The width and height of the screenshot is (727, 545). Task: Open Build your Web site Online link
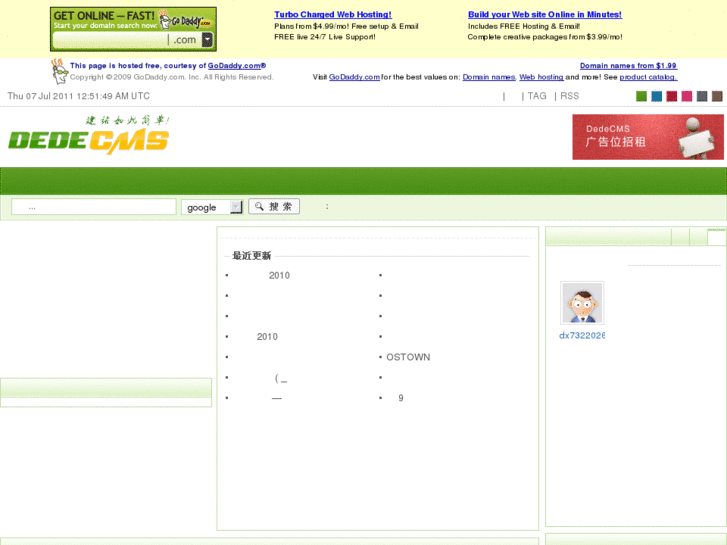[545, 14]
